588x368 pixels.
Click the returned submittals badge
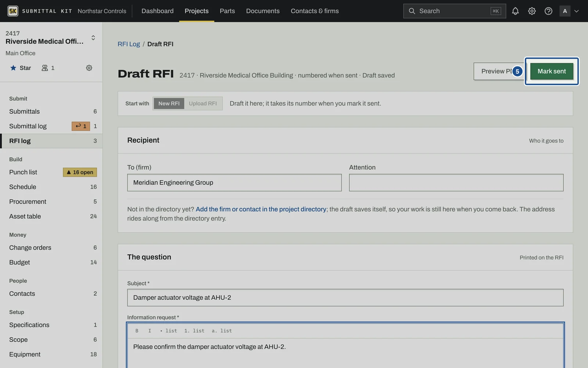coord(81,126)
